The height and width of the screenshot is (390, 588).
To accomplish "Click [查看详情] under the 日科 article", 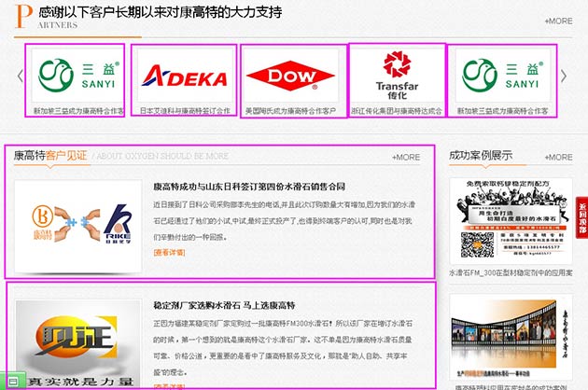I will click(169, 252).
